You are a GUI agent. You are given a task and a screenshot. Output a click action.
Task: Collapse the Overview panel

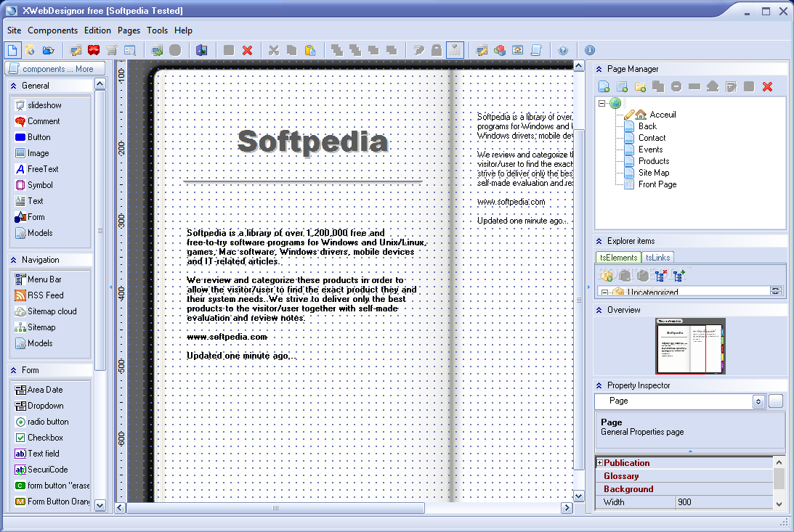tap(599, 310)
